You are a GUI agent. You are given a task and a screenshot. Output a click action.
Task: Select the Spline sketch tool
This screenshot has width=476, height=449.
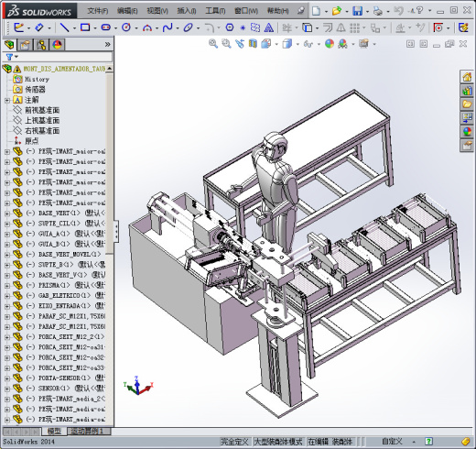click(x=168, y=27)
